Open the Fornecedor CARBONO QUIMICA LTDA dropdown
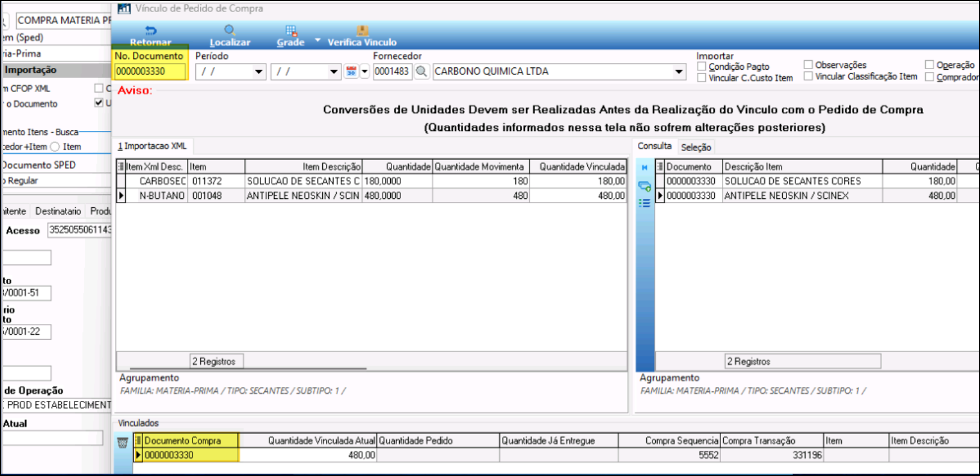The width and height of the screenshot is (980, 476). (x=679, y=72)
